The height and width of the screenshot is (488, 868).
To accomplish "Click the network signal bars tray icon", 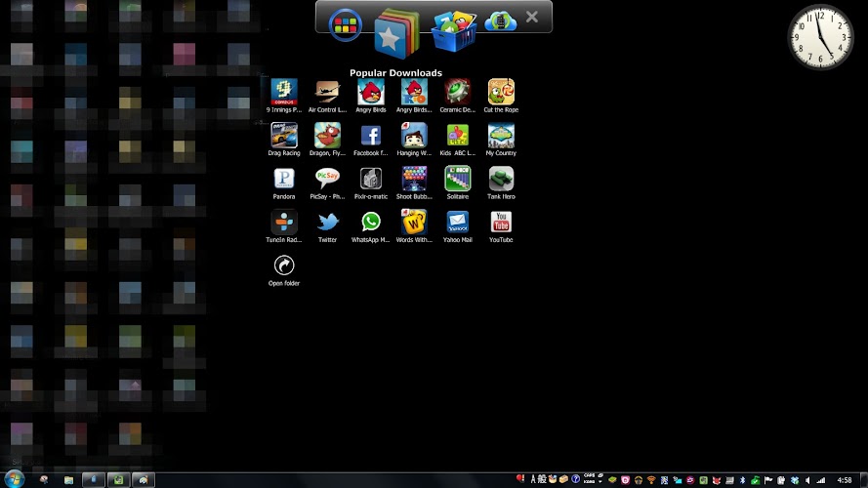I will [x=821, y=480].
